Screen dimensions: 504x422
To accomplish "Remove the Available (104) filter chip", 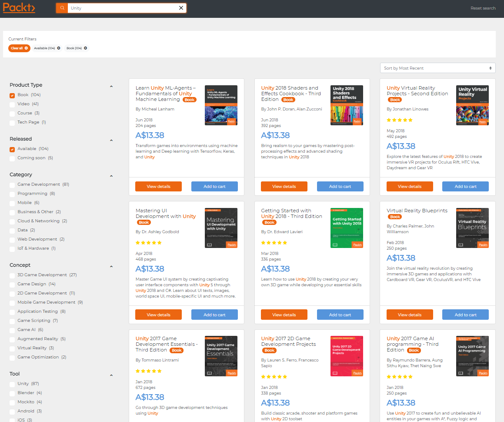I will (59, 48).
